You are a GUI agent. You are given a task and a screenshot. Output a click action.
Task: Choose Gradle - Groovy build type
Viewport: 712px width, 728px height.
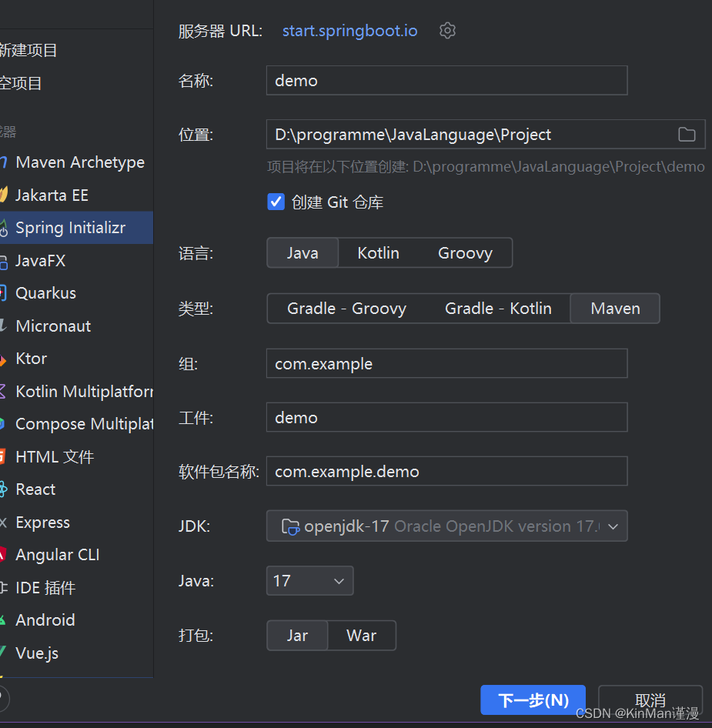pyautogui.click(x=346, y=309)
